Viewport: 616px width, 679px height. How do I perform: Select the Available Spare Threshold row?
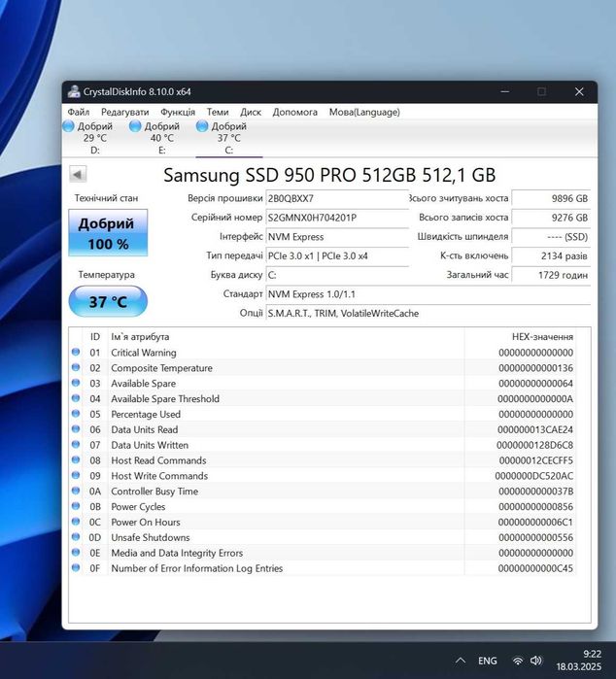(324, 399)
